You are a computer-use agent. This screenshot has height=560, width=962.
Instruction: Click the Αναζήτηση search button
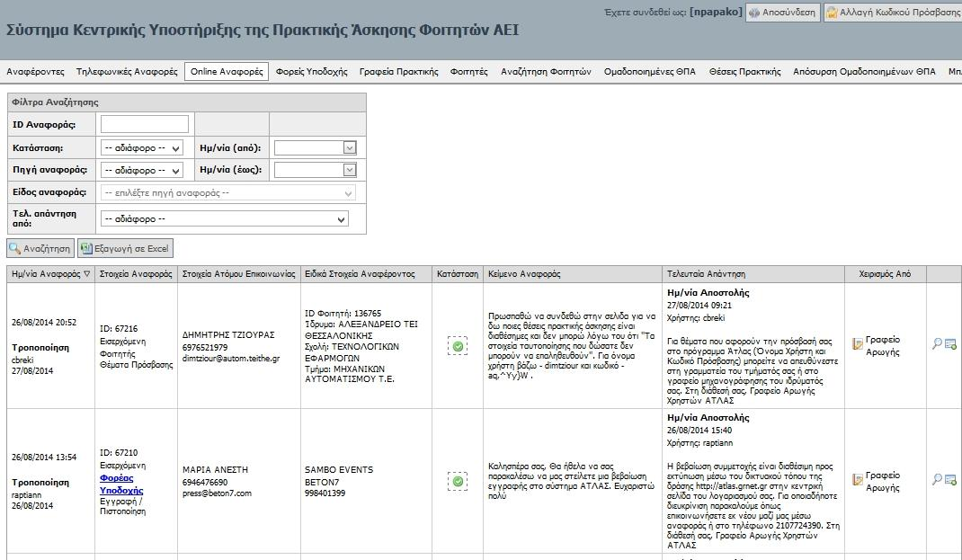pyautogui.click(x=40, y=248)
